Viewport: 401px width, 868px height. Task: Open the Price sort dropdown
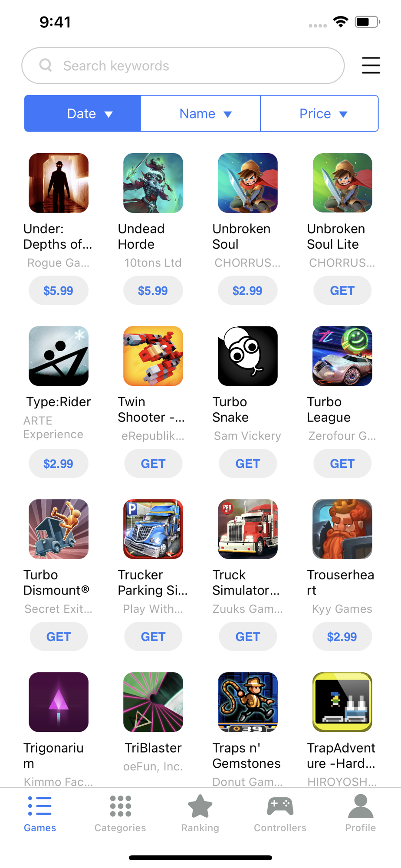(x=319, y=113)
